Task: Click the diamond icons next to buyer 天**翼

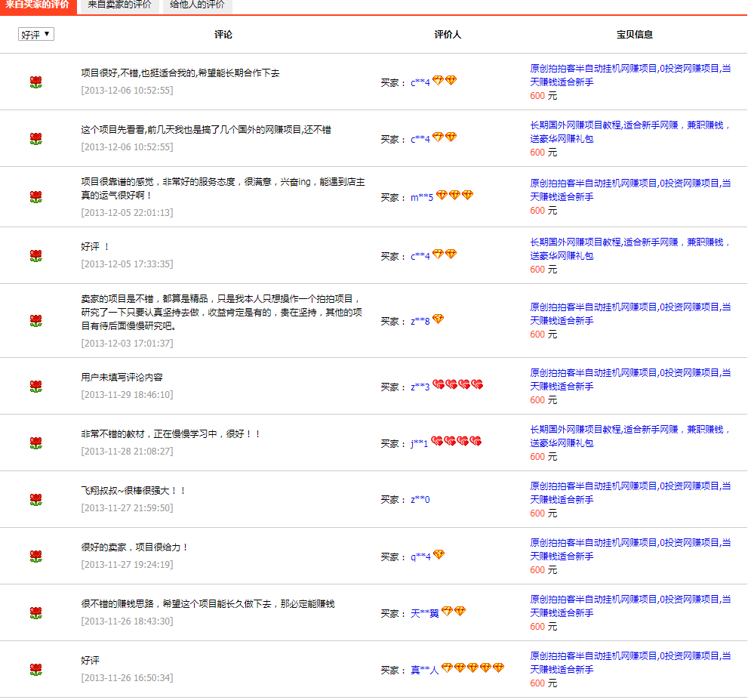Action: (x=454, y=612)
